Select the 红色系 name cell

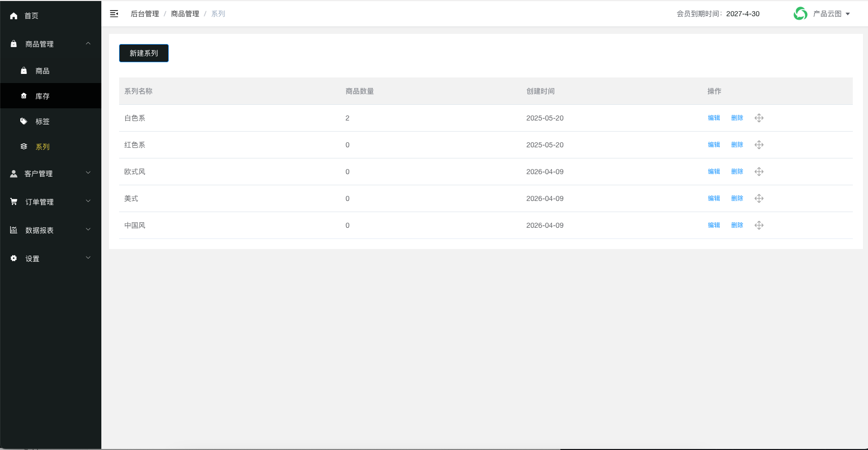pos(135,145)
